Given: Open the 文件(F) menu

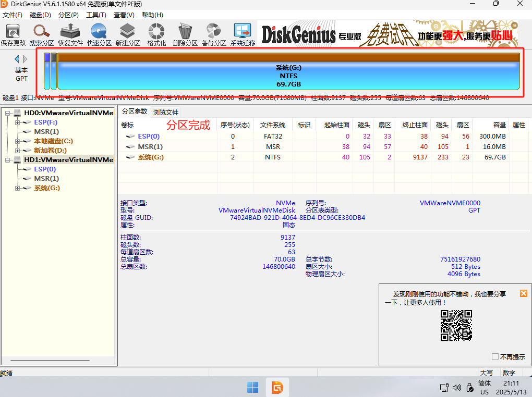Looking at the screenshot, I should [12, 15].
